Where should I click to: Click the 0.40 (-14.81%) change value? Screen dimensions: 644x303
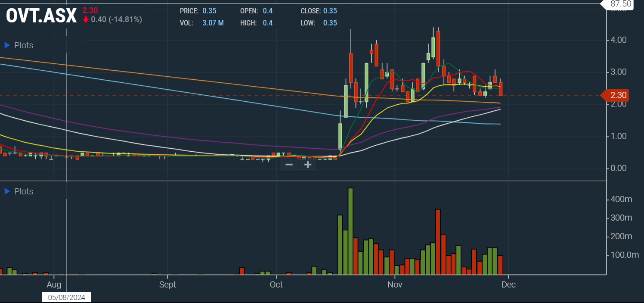117,19
